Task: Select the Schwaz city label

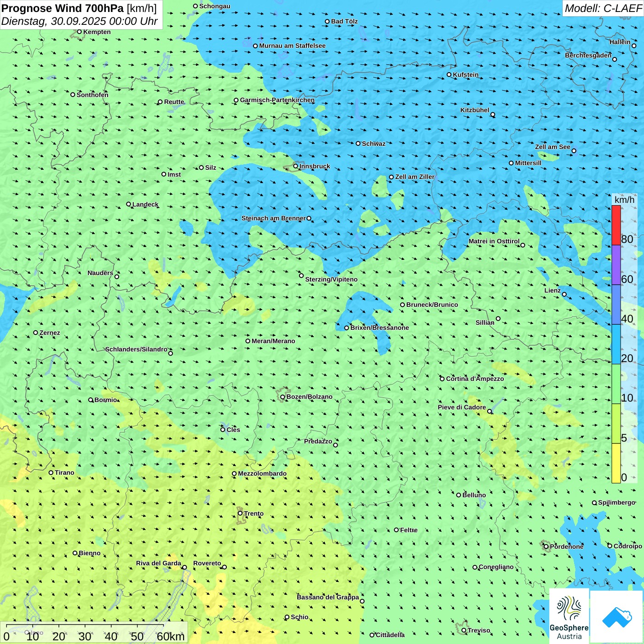Action: (x=374, y=144)
